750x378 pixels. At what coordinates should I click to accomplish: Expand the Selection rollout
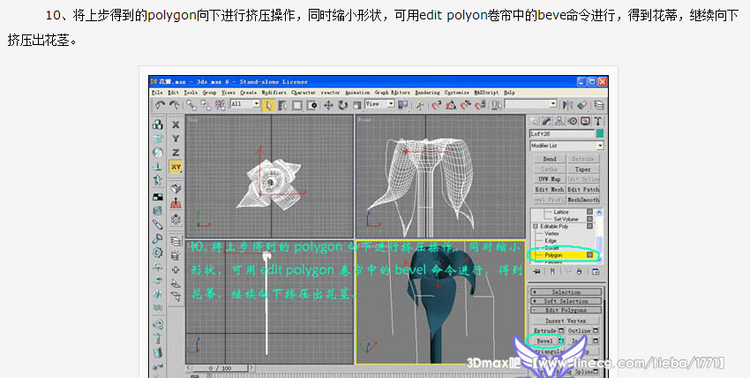point(566,292)
